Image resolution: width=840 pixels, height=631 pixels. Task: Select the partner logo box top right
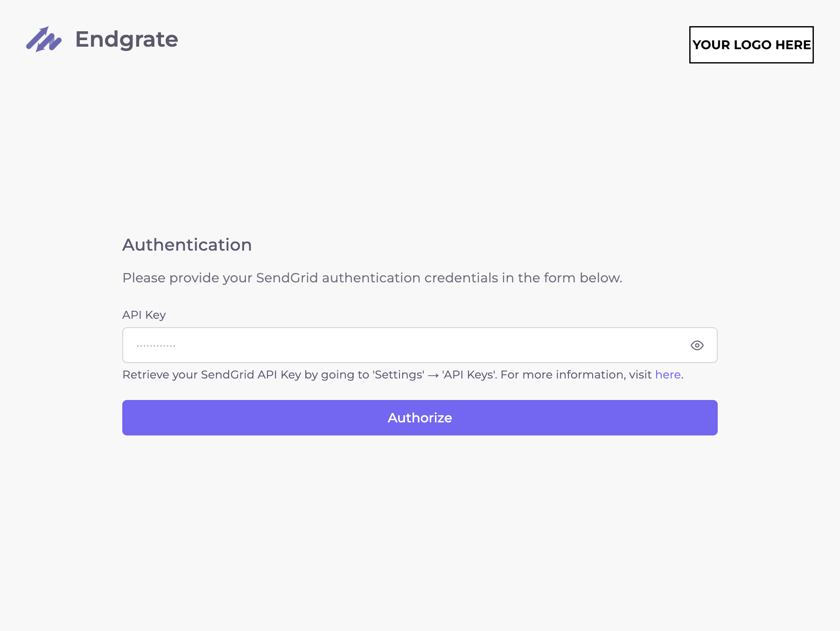[751, 45]
